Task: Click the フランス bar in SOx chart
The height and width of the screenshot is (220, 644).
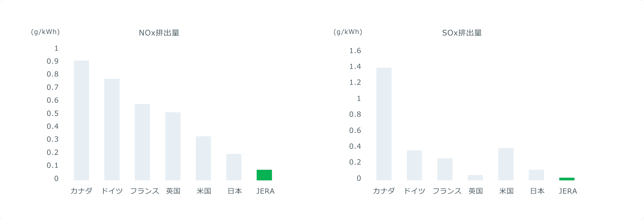Action: [445, 169]
